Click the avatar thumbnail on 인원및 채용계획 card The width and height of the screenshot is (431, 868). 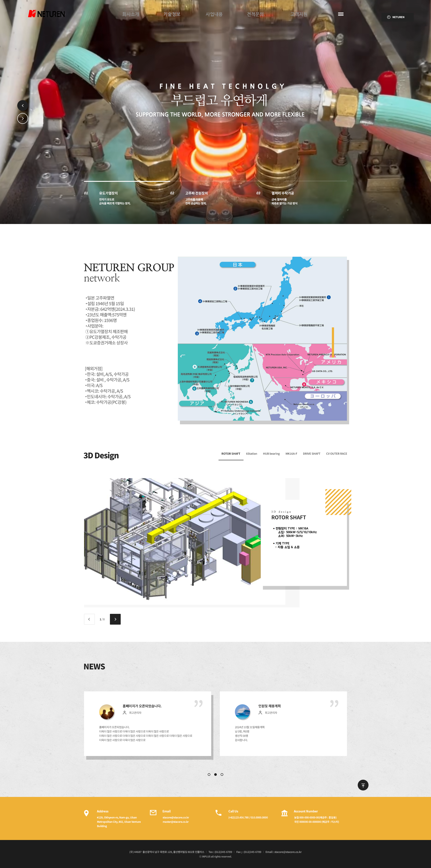pos(242,712)
